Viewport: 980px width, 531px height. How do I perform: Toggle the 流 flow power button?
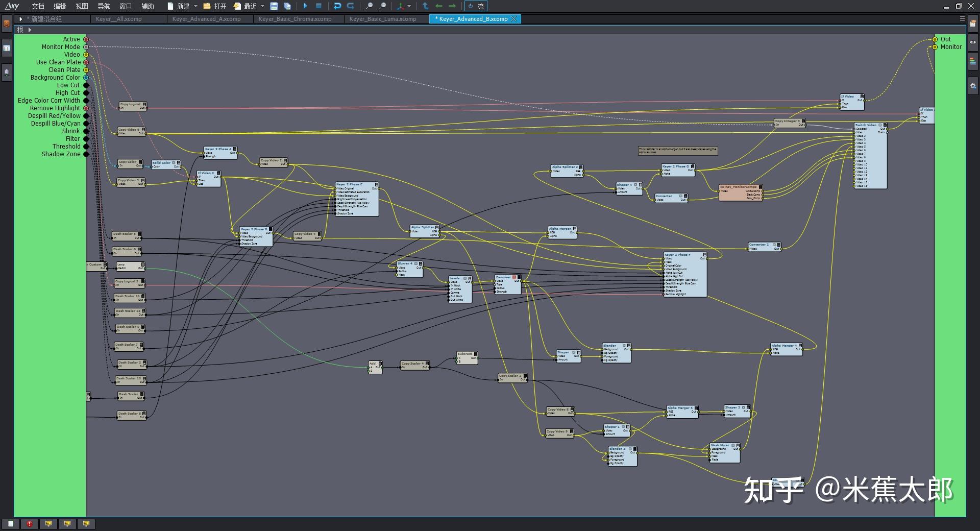(x=475, y=6)
